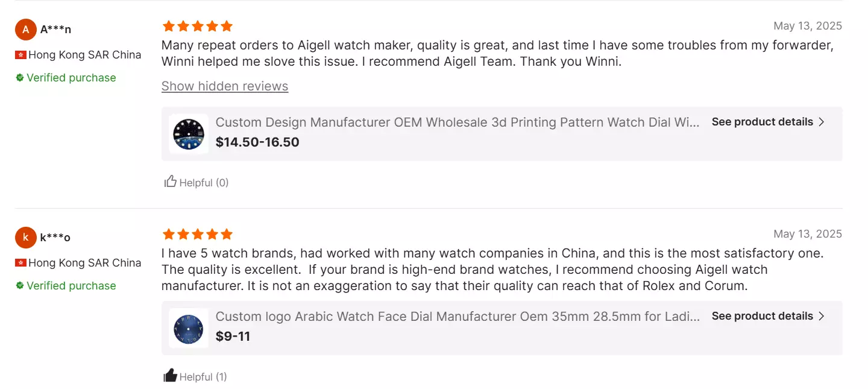Click See product details for the $9-11 item
This screenshot has height=389, width=868.
click(x=763, y=315)
